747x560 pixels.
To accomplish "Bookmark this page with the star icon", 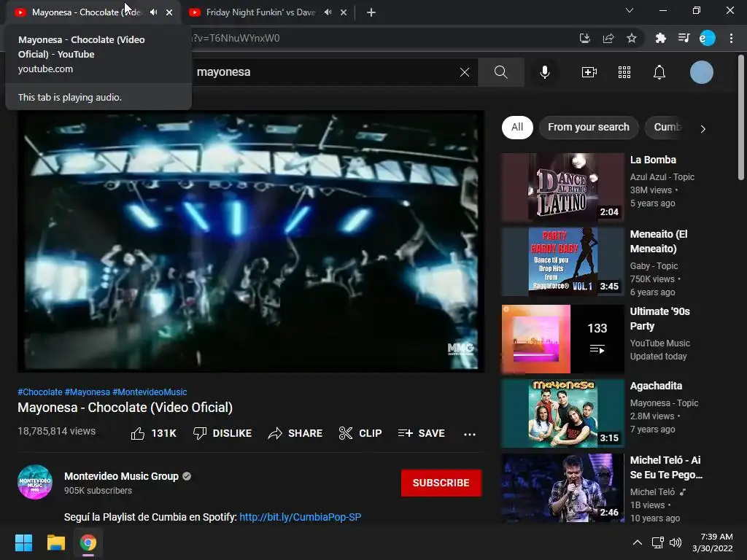I will coord(632,38).
